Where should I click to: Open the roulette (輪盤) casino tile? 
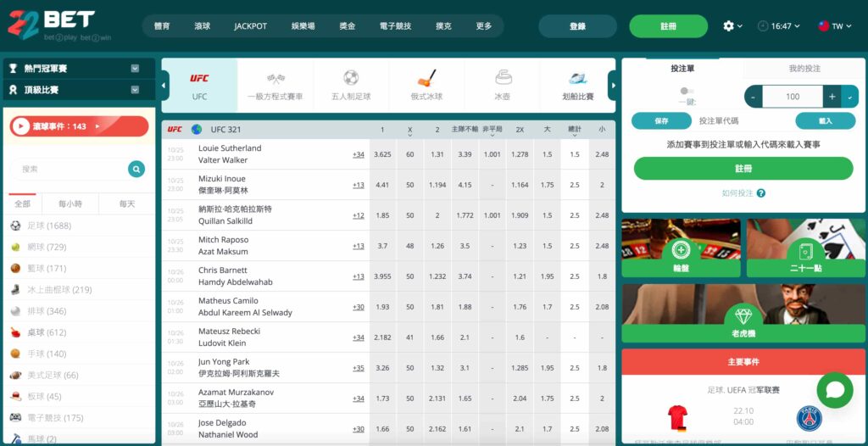click(681, 250)
